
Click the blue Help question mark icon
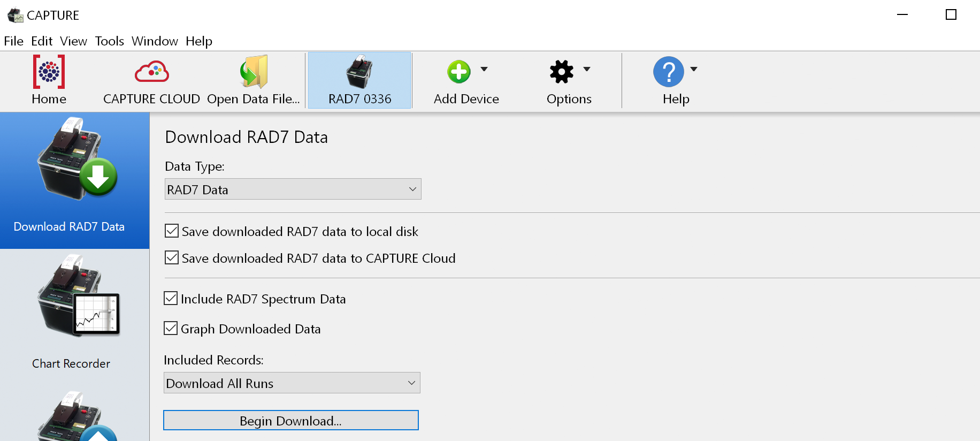click(x=668, y=72)
